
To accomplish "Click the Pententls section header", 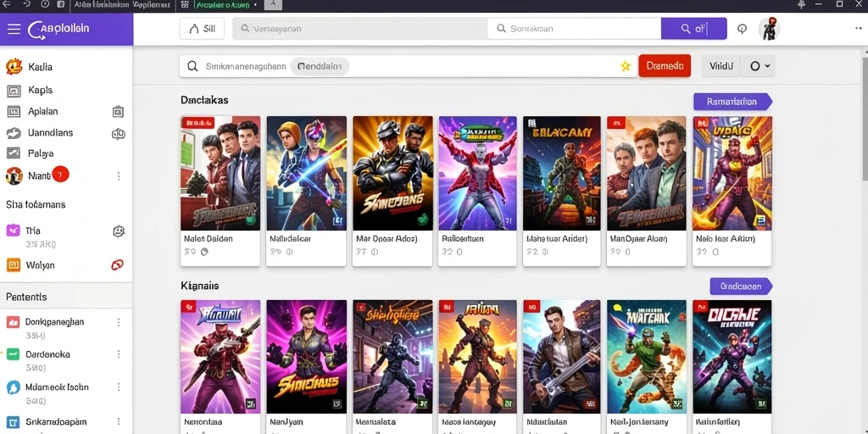I will coord(26,298).
